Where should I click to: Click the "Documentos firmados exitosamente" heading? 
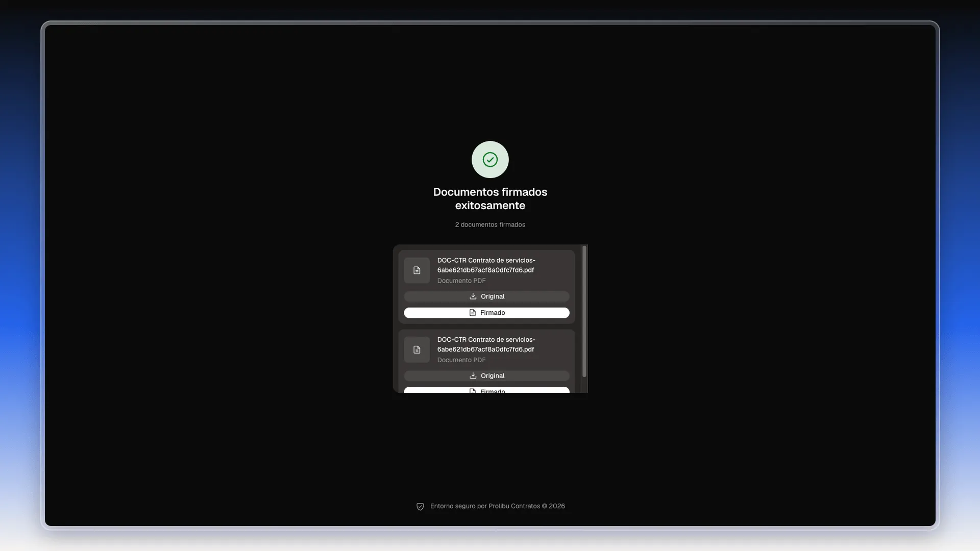[x=490, y=199]
